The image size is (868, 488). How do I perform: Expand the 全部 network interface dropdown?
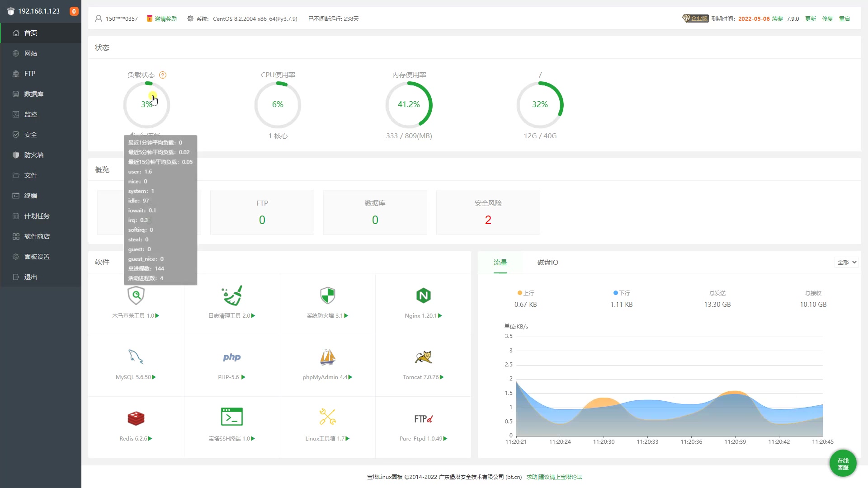pos(846,262)
